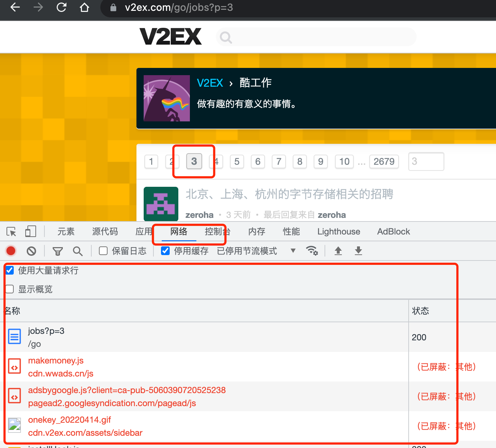Uncheck 停用缓存 checkbox
496x448 pixels.
click(165, 251)
